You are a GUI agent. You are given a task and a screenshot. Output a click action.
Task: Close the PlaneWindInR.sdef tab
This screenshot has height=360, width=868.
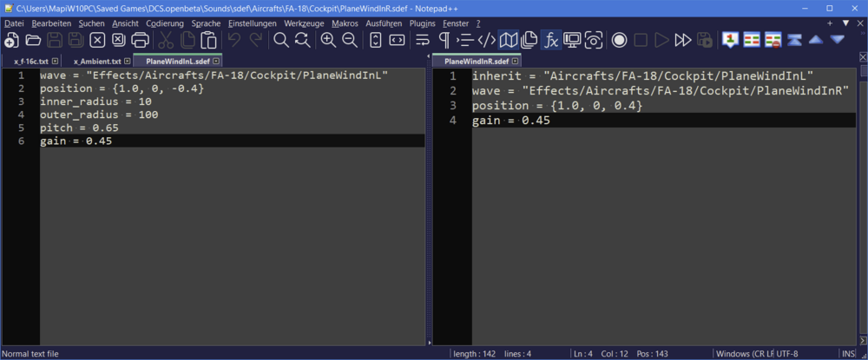pos(515,61)
